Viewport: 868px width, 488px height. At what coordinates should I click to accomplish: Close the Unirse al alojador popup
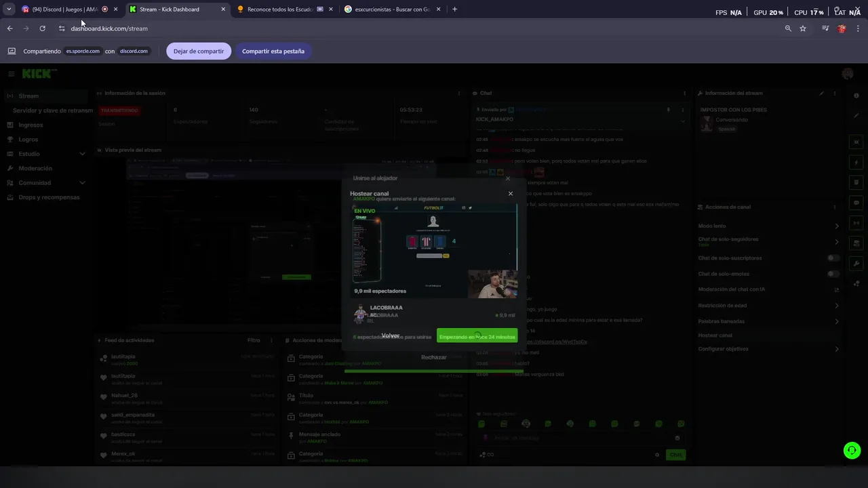(507, 178)
